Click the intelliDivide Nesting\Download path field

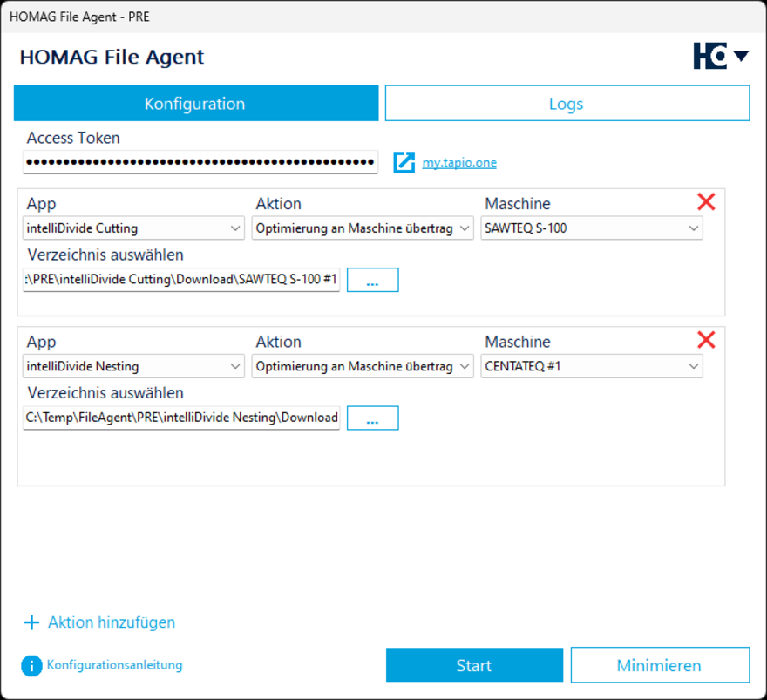[181, 418]
